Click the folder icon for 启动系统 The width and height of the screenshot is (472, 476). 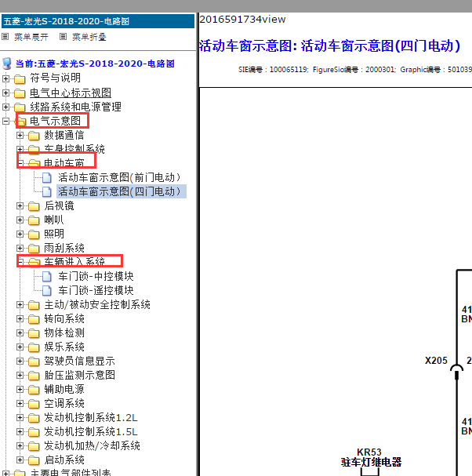[34, 460]
